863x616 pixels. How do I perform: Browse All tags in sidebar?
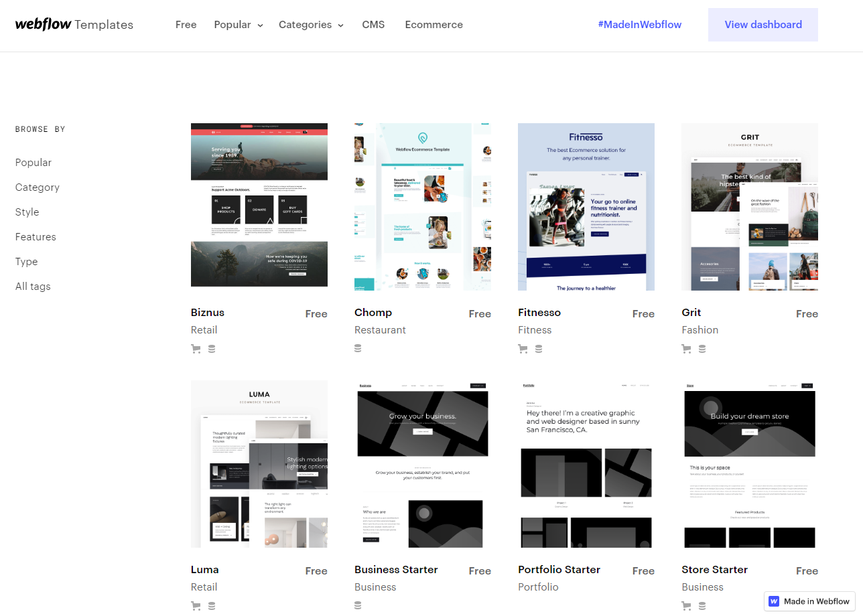pos(33,287)
